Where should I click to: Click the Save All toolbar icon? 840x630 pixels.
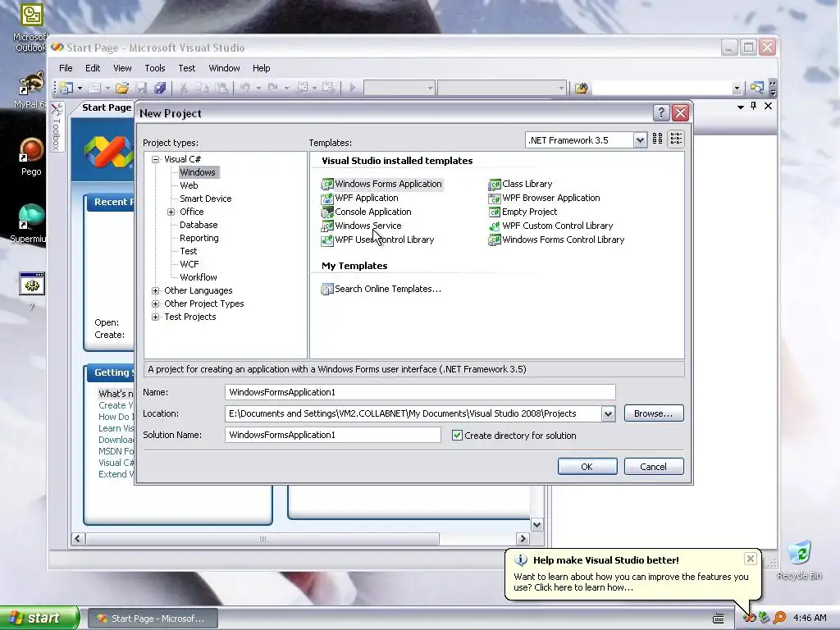point(160,87)
